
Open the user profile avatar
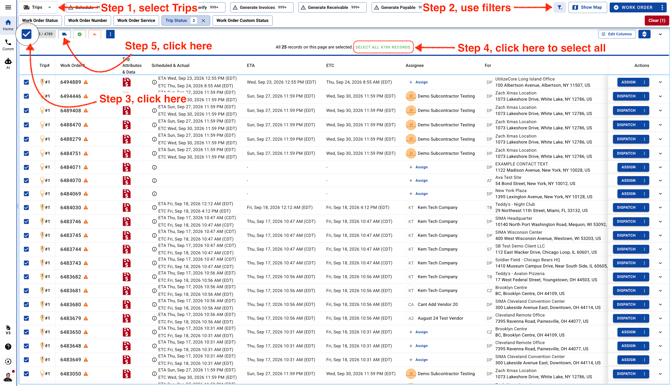[x=8, y=377]
